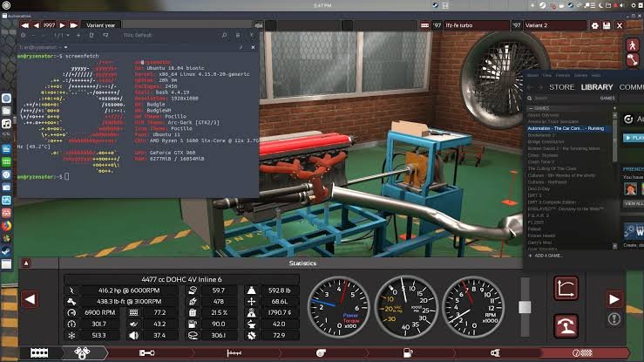
Task: Advance variant year by one step
Action: coord(63,25)
